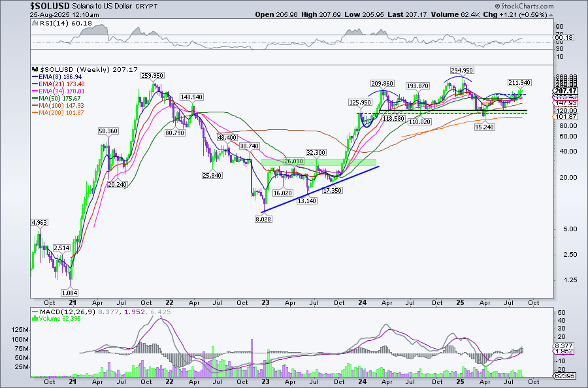Viewport: 588px width, 388px height.
Task: Click the CRYPT exchange label
Action: tap(146, 7)
